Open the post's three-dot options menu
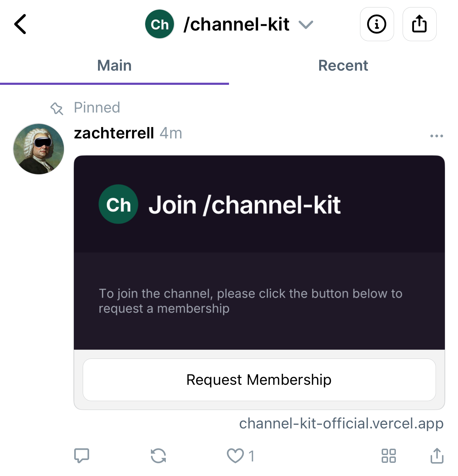This screenshot has height=476, width=458. pyautogui.click(x=436, y=136)
